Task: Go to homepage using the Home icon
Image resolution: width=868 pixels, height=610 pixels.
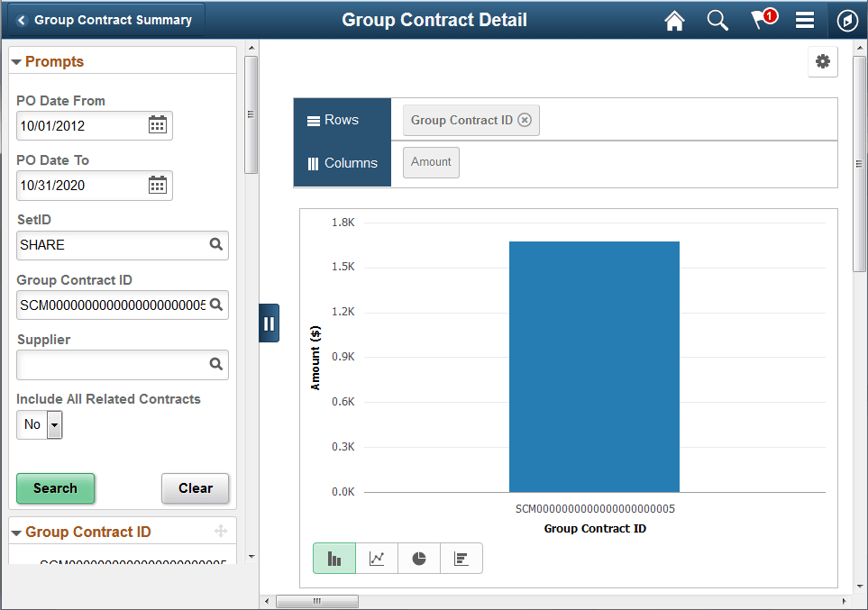Action: coord(673,20)
